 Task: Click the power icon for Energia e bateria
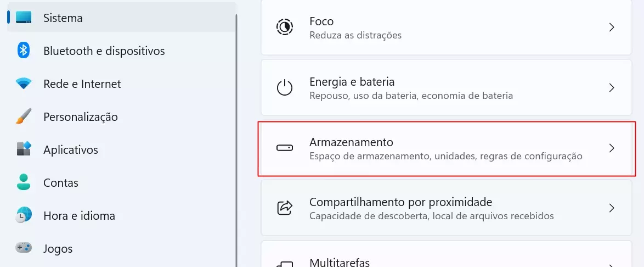point(284,88)
